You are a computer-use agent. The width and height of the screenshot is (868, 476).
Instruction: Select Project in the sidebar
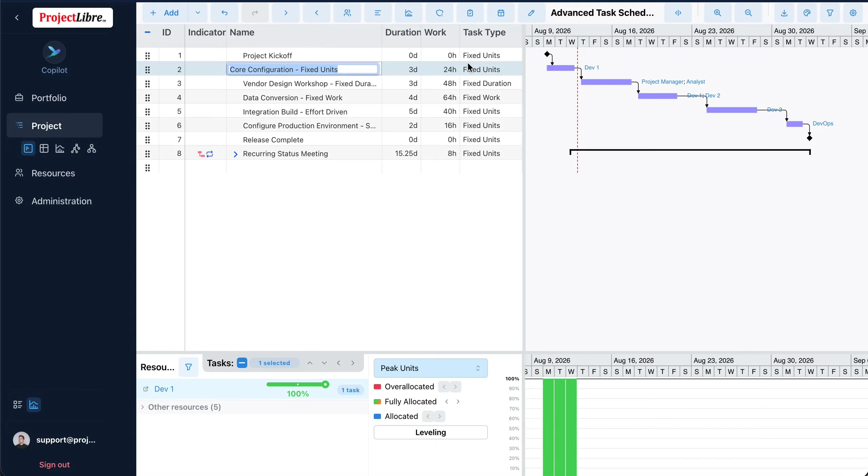(x=55, y=126)
